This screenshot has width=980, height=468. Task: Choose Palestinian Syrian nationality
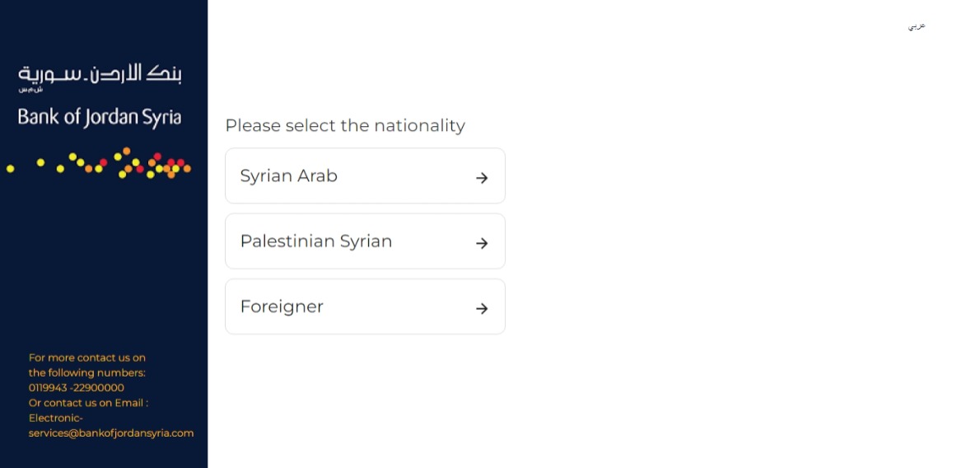point(365,241)
